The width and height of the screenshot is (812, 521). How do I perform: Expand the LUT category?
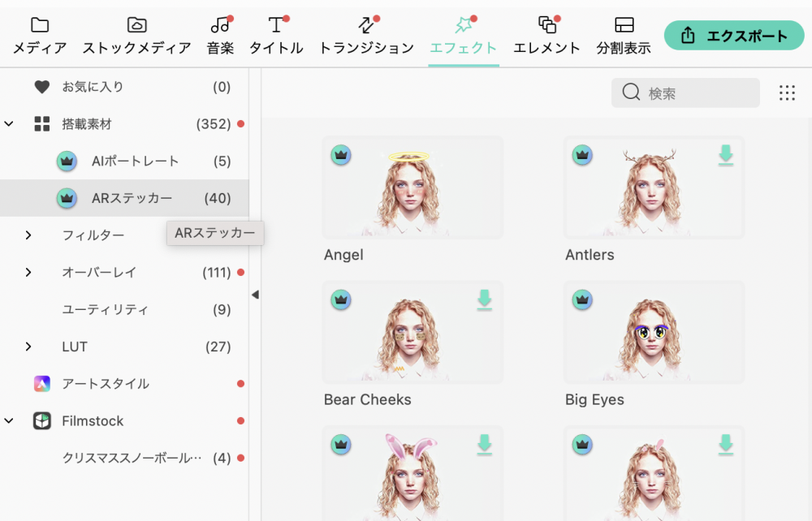coord(28,347)
